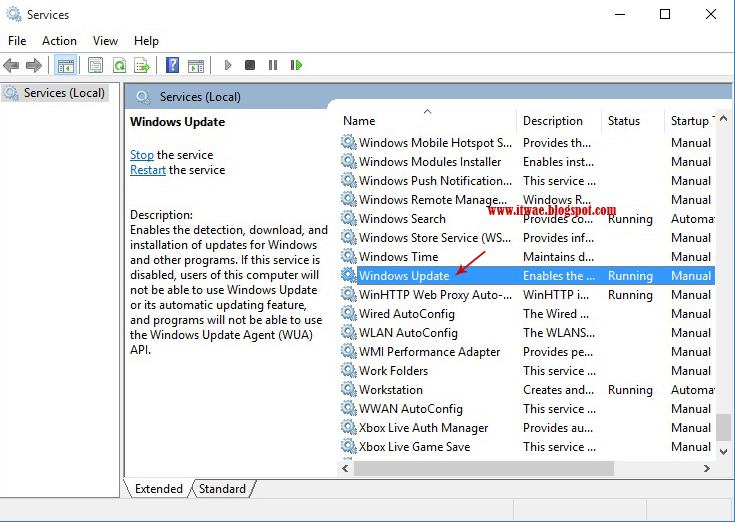Open the File menu
735x522 pixels.
(x=17, y=41)
